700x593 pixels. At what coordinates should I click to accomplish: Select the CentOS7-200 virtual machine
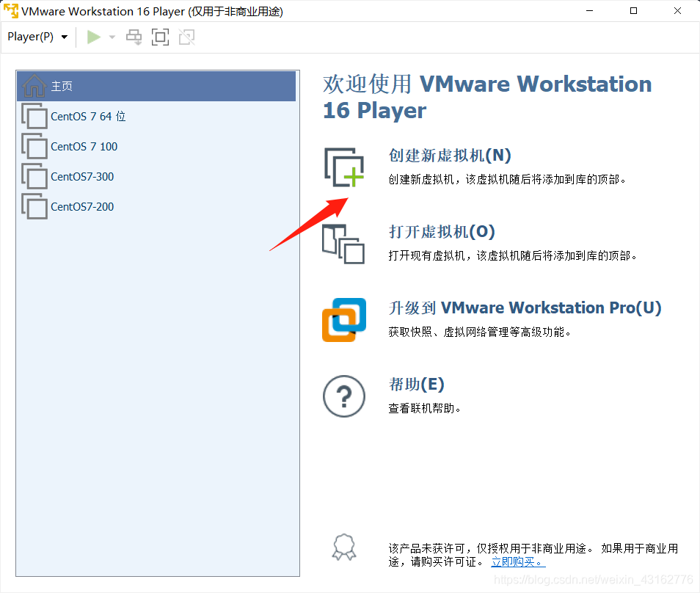(x=156, y=207)
